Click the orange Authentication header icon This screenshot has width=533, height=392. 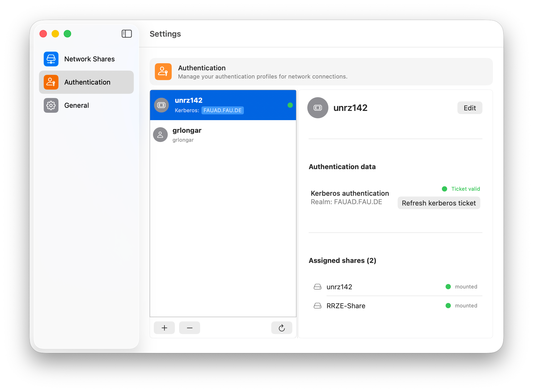pos(163,72)
